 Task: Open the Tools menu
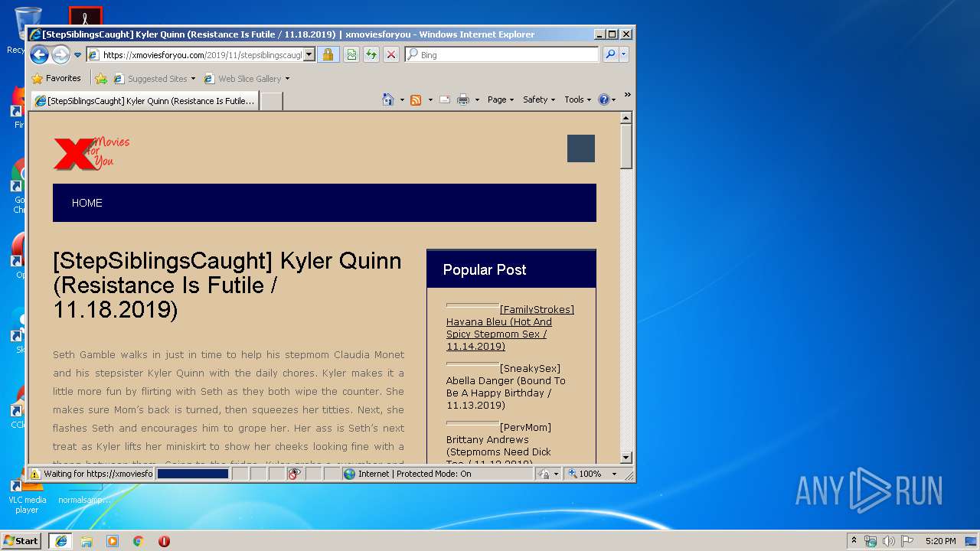[577, 99]
